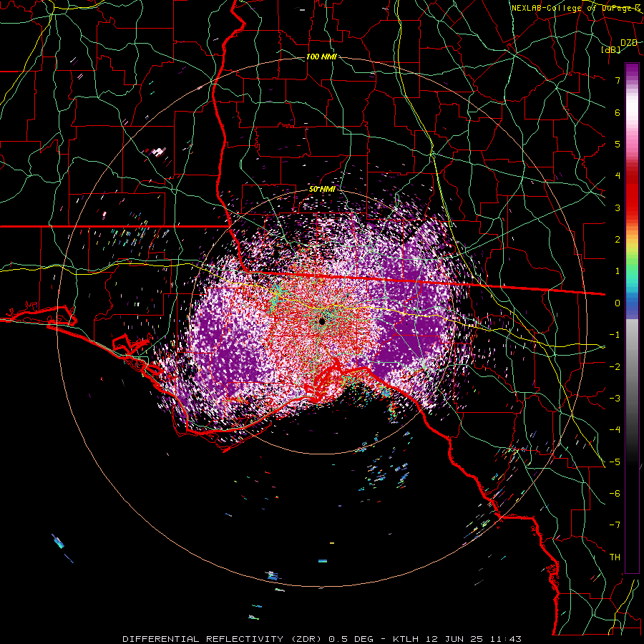Click the -1 value on color scale
The height and width of the screenshot is (644, 644).
pos(615,335)
